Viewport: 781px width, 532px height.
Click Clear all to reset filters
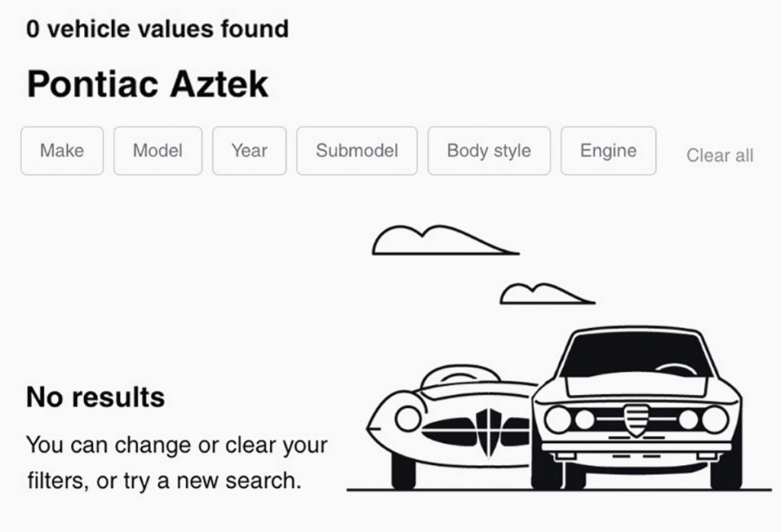[x=719, y=155]
